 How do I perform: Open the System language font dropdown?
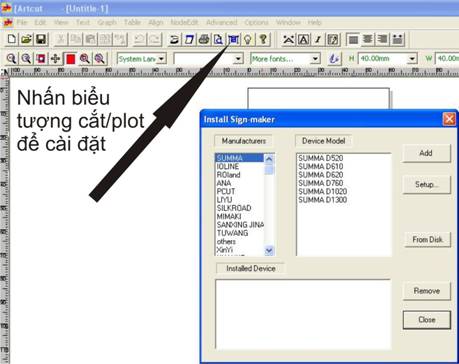point(162,59)
